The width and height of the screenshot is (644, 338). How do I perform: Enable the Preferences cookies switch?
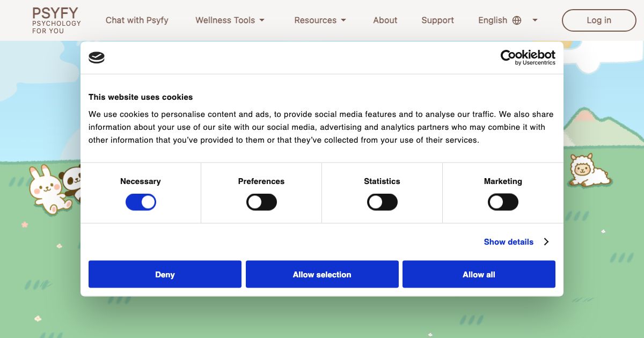pos(261,202)
